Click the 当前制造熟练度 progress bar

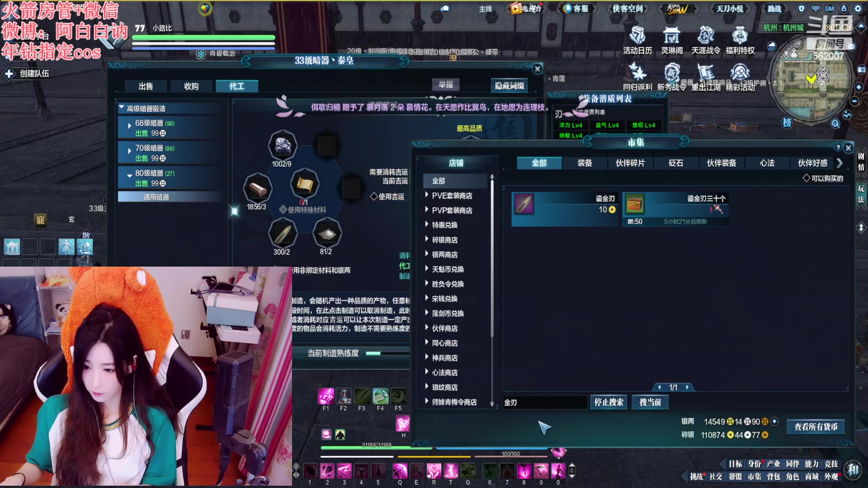[x=387, y=353]
